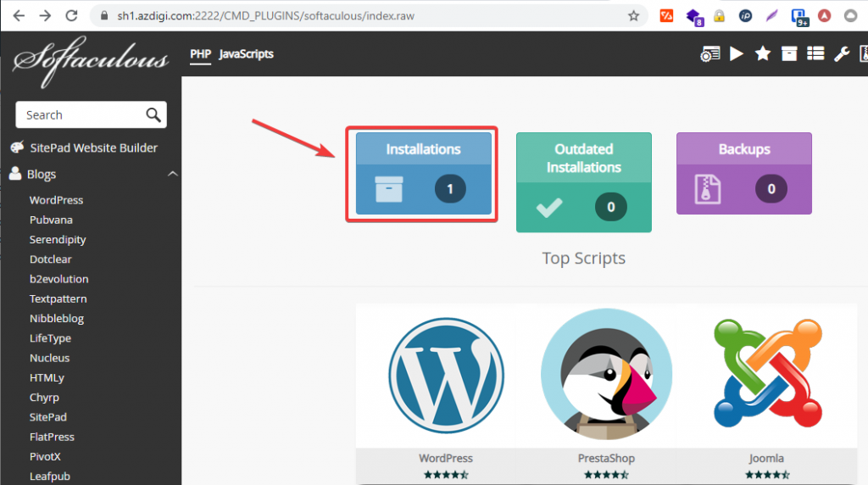
Task: Select Leafpub in the sidebar
Action: click(50, 477)
